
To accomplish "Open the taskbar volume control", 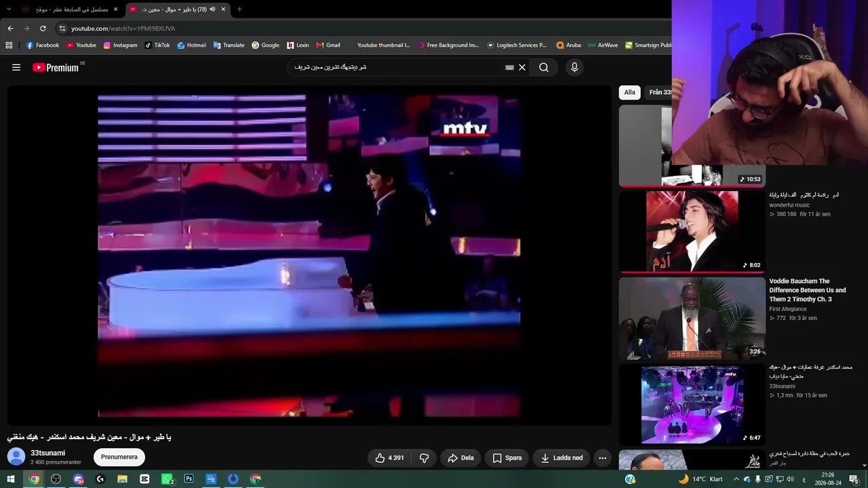I will (x=790, y=479).
